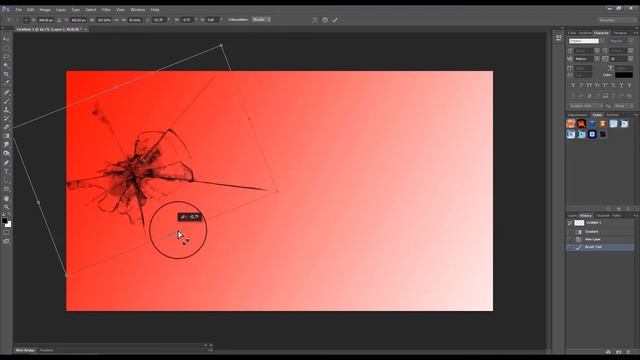The width and height of the screenshot is (640, 360).
Task: Click the rotation angle field in options bar
Action: [158, 20]
